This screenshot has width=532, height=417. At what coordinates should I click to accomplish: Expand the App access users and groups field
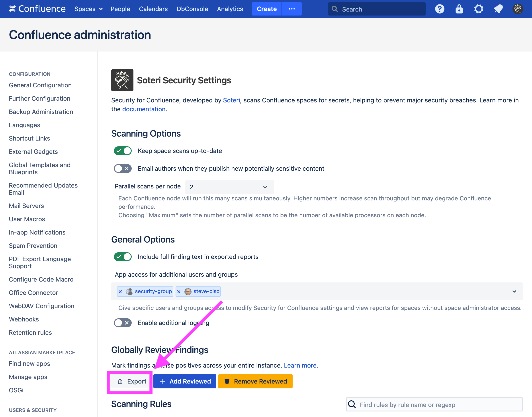click(514, 291)
